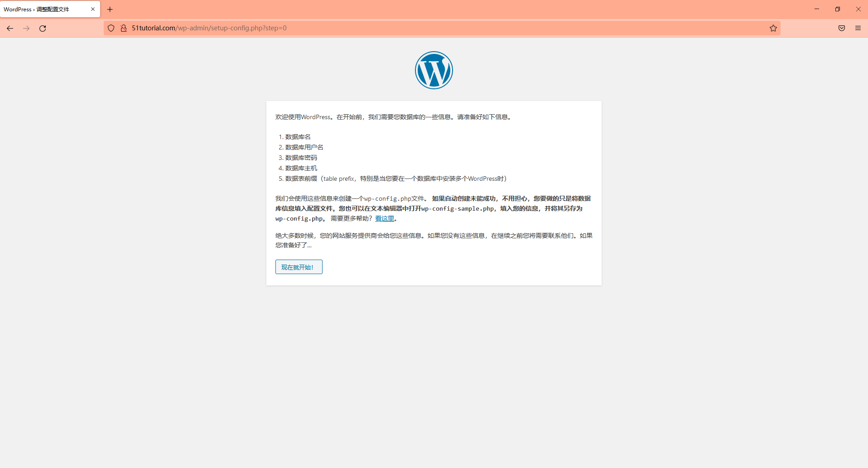Image resolution: width=868 pixels, height=468 pixels.
Task: Open tracking protection shield icon
Action: [111, 28]
